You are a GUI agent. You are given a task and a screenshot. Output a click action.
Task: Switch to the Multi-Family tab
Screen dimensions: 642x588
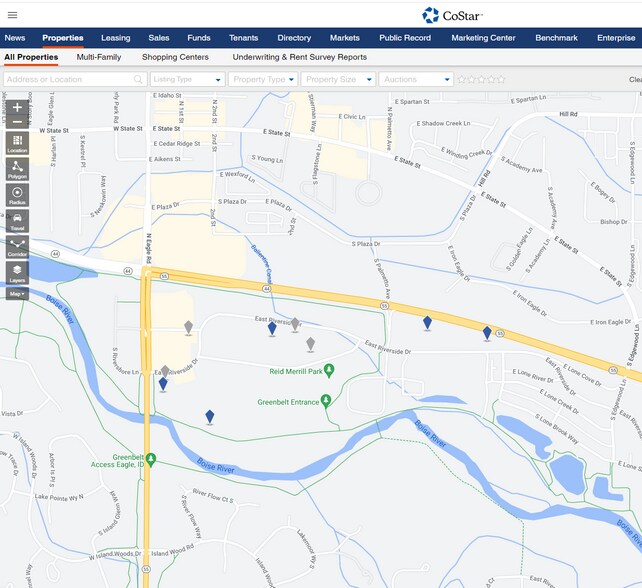(x=99, y=57)
